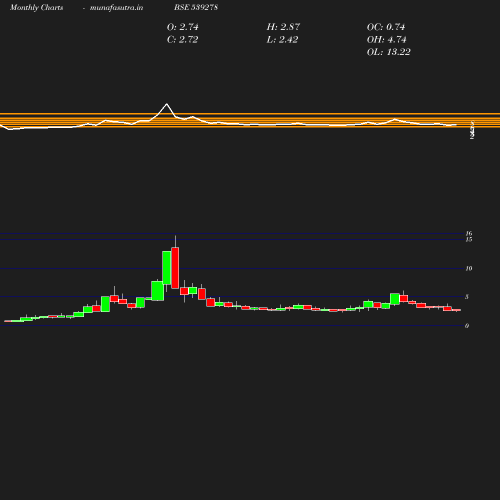500x500 pixels.
Task: Select the high value 'H: 2.87'
Action: coord(283,27)
